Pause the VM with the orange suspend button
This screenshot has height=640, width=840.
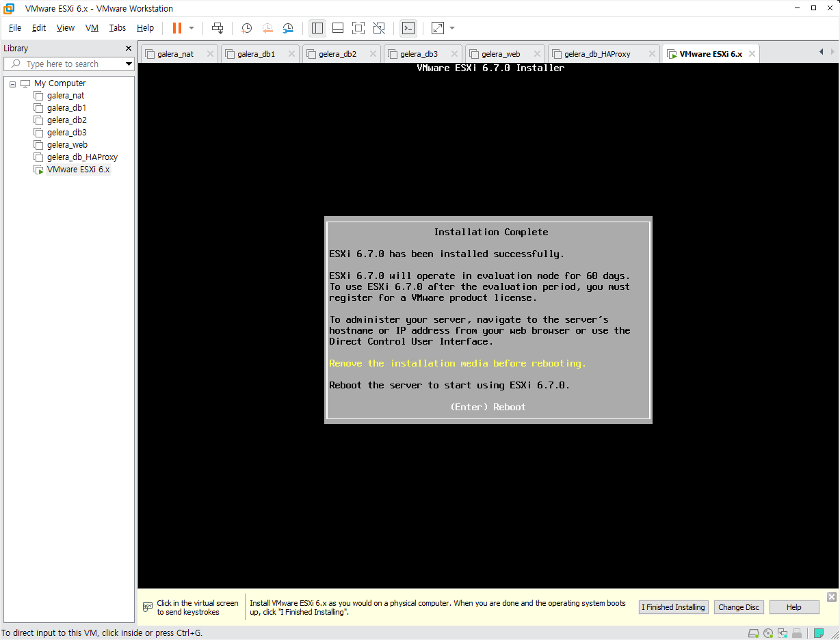pyautogui.click(x=177, y=28)
